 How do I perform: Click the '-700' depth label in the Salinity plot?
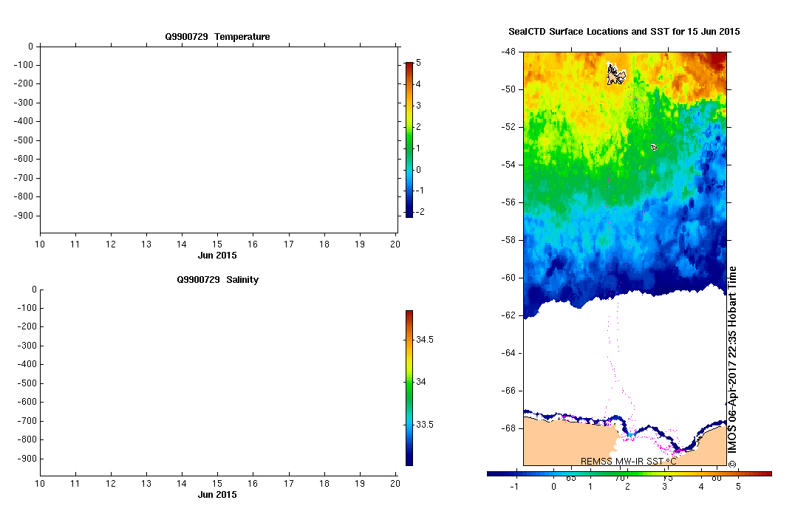tap(27, 421)
